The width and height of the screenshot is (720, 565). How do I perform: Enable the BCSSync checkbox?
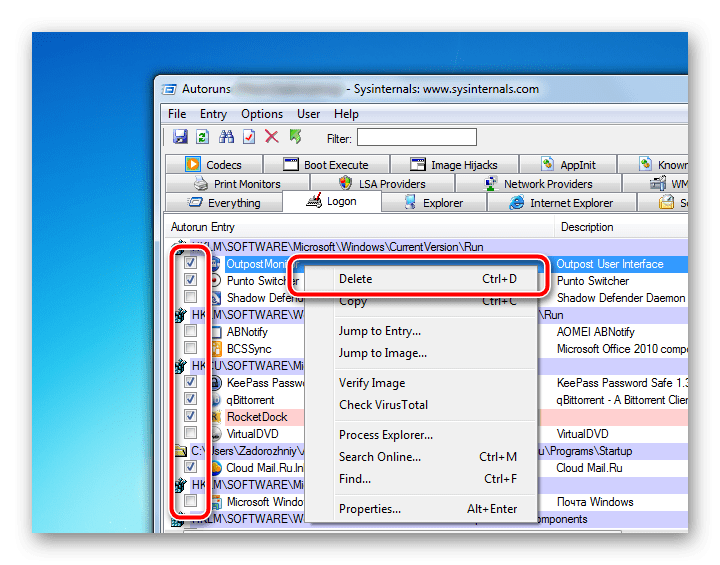point(190,347)
